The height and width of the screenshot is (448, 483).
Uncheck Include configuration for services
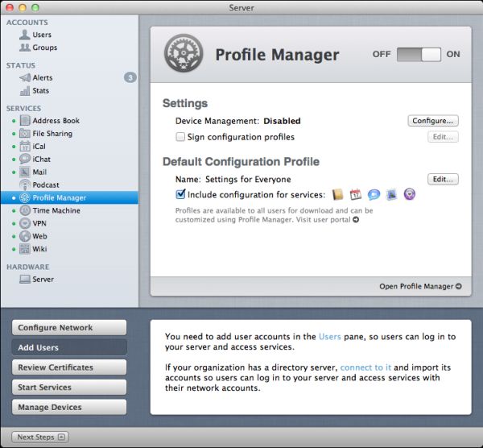point(180,194)
